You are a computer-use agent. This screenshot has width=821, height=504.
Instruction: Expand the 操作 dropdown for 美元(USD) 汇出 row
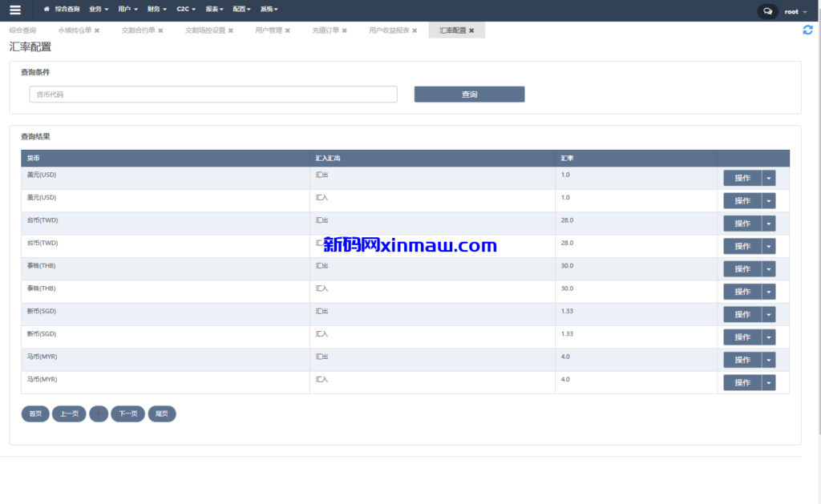(769, 178)
